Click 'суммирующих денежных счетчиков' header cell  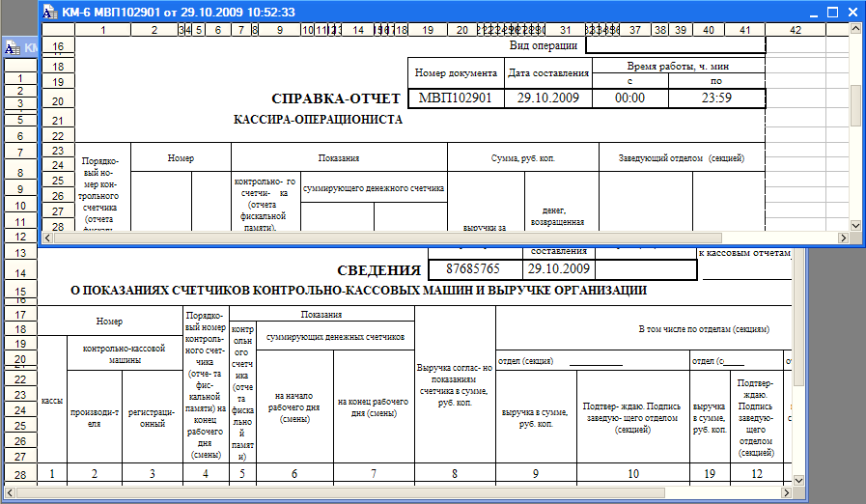point(335,337)
